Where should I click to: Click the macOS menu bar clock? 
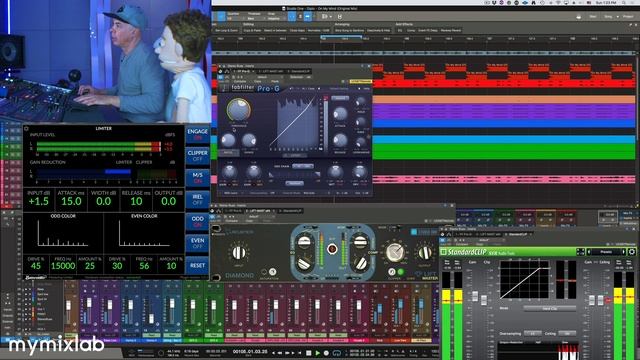[x=606, y=2]
